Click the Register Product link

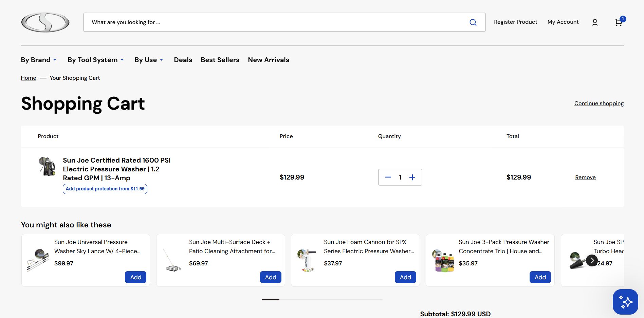(515, 22)
